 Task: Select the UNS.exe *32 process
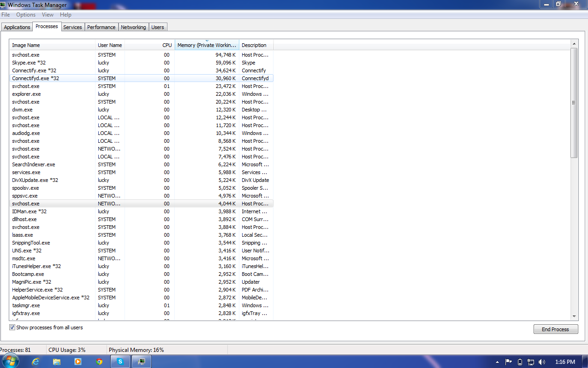pos(141,251)
